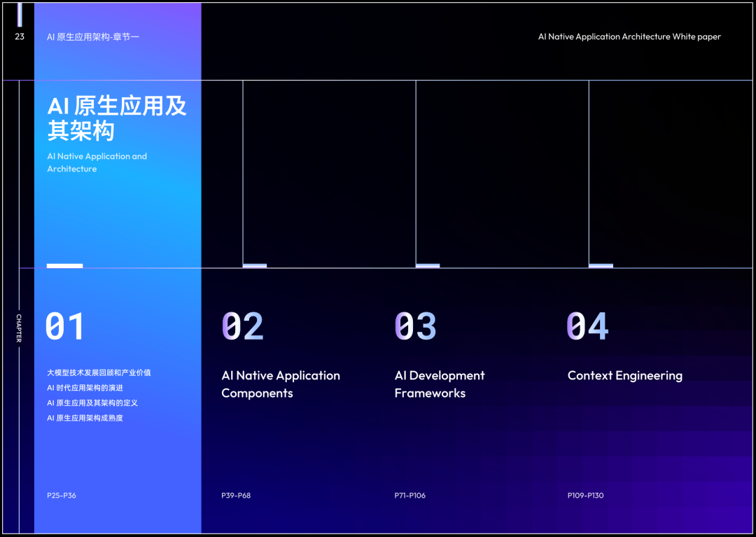Click page range P39-P68

tap(236, 495)
